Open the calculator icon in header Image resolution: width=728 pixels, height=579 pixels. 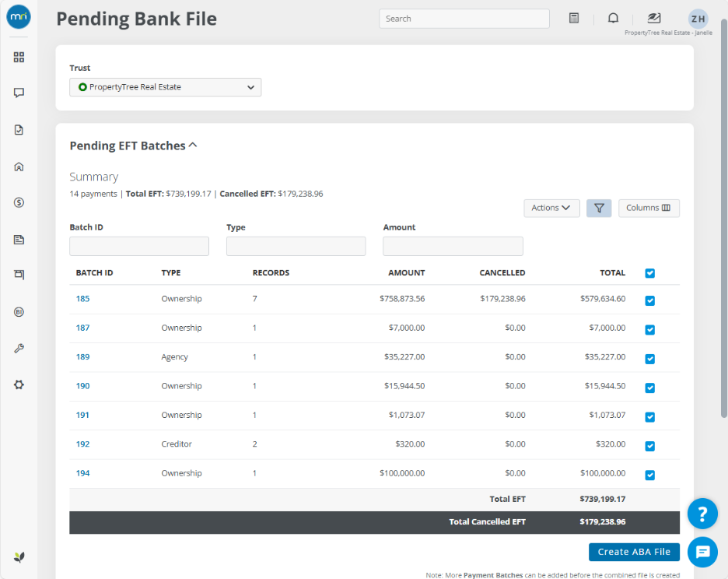574,18
